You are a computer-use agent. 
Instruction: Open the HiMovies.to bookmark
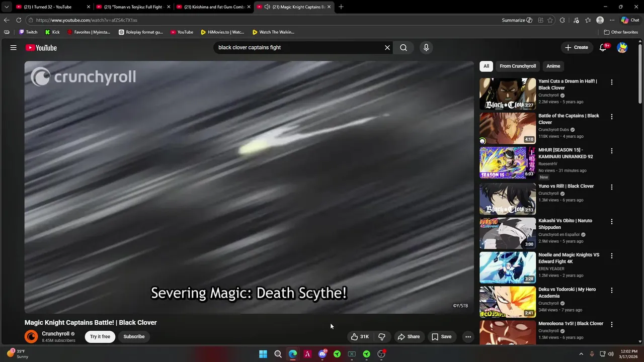click(x=222, y=32)
